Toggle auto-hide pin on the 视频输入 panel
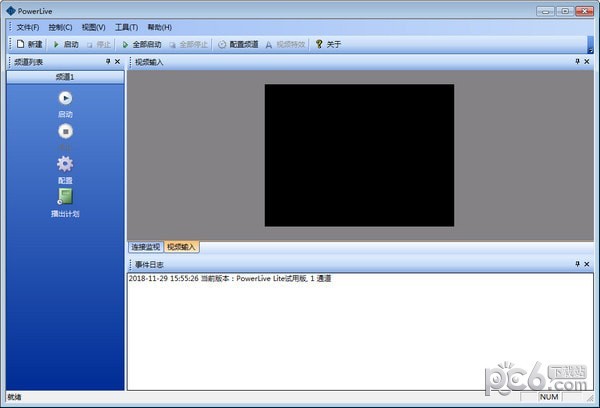Screen dimensions: 600x408 pyautogui.click(x=577, y=62)
